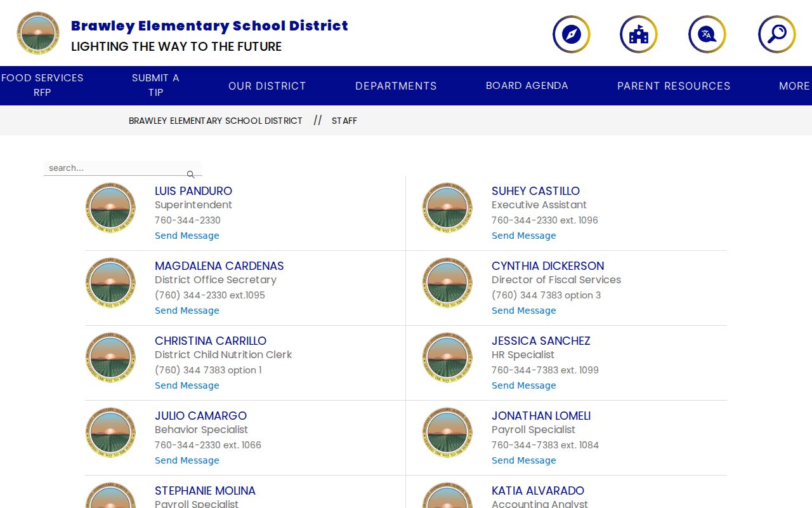Open Stephanie Molina's name link
The width and height of the screenshot is (812, 508).
tap(205, 491)
